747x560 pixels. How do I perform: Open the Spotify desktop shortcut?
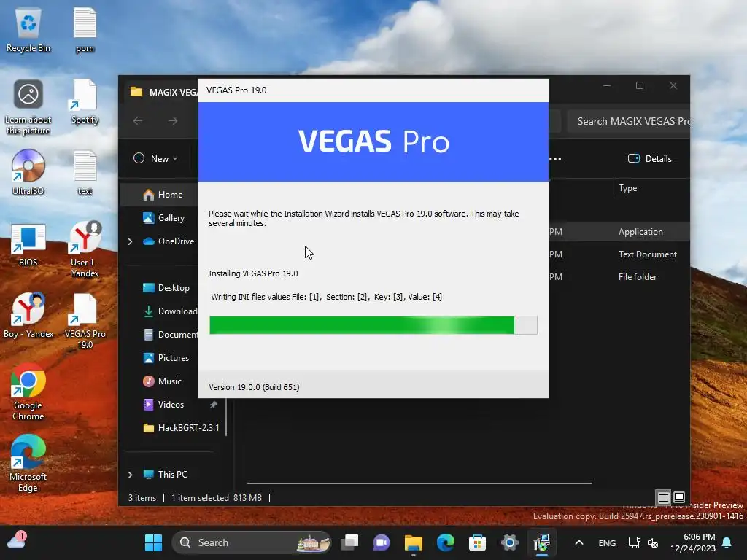pyautogui.click(x=85, y=102)
